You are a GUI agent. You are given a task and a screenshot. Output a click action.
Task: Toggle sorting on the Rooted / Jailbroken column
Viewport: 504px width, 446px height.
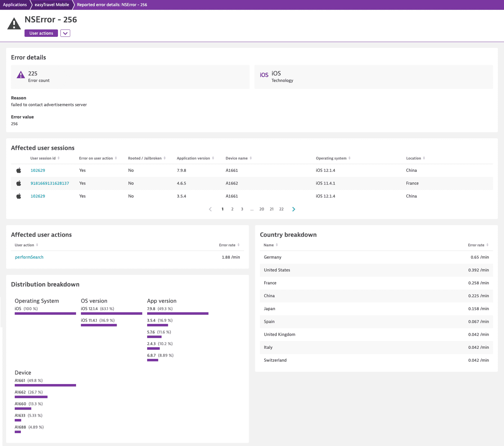(x=165, y=158)
